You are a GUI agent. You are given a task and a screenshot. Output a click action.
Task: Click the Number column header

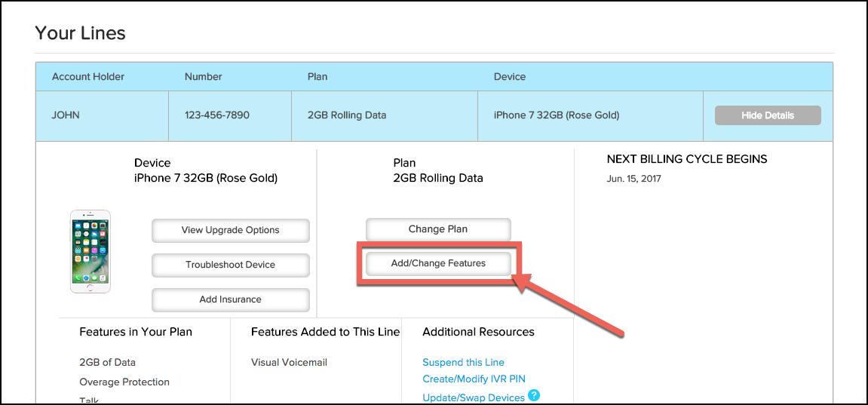click(x=203, y=76)
